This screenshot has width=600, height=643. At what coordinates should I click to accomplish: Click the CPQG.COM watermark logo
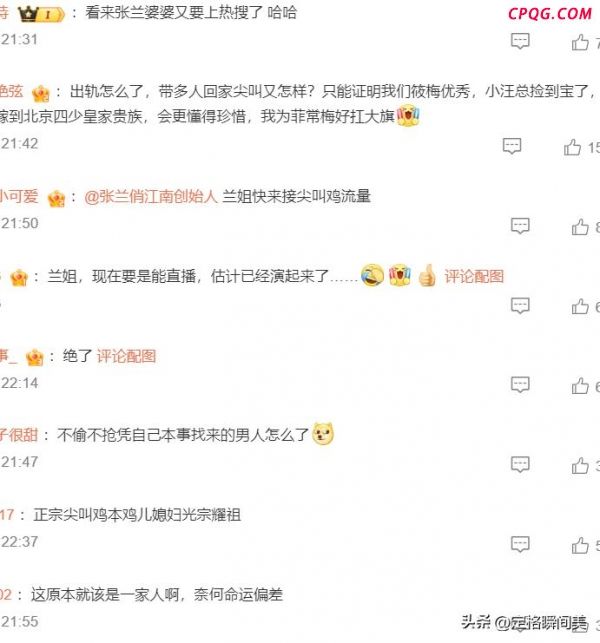pos(550,14)
